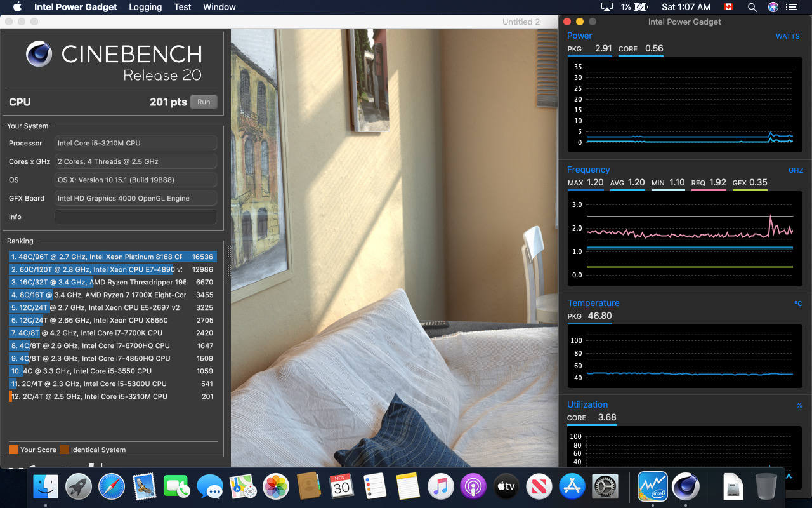Click the Power section heading
The width and height of the screenshot is (812, 508).
click(x=579, y=36)
